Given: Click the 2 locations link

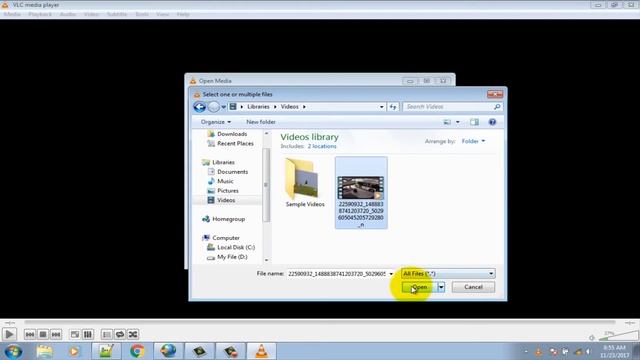Looking at the screenshot, I should (x=322, y=146).
